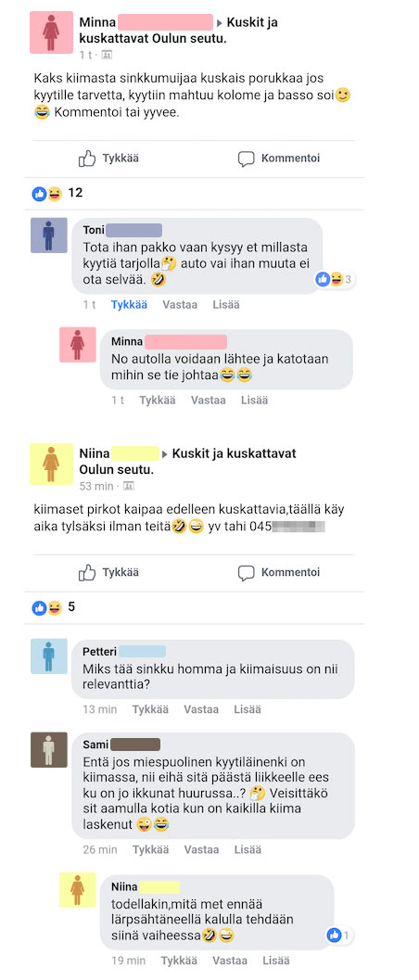
Task: Expand Lisää options under Toni's comment
Action: pyautogui.click(x=225, y=305)
